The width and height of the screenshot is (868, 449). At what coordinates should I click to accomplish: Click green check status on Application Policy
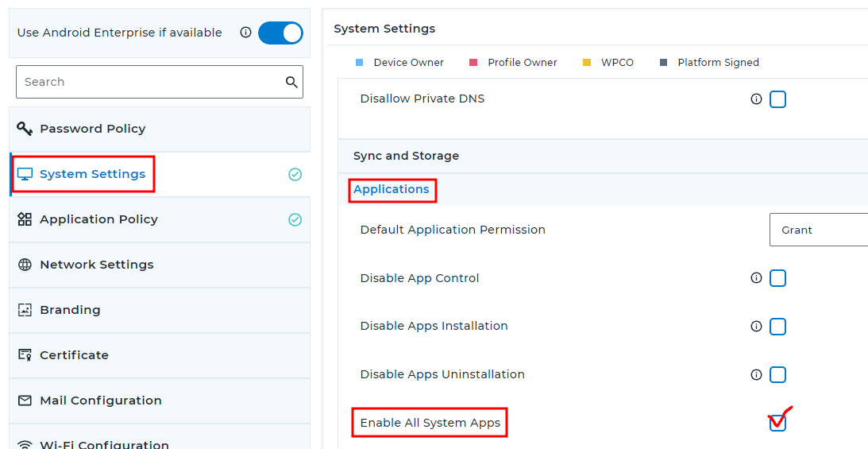point(295,220)
